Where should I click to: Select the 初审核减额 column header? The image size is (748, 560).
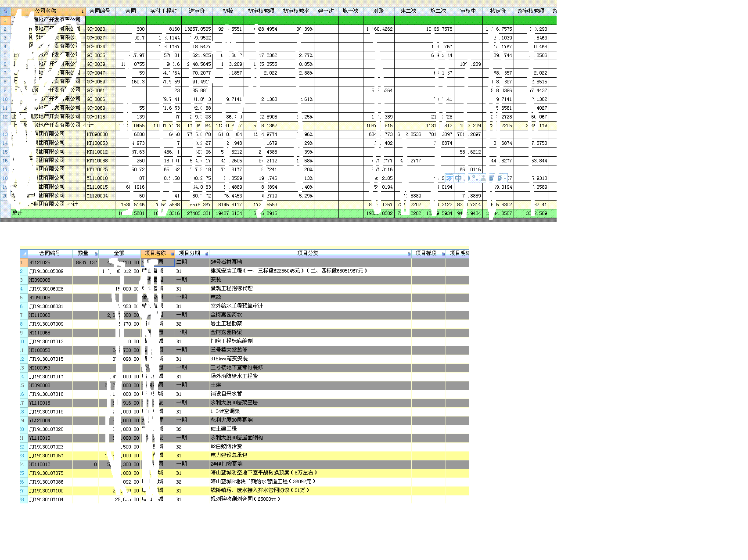[261, 11]
